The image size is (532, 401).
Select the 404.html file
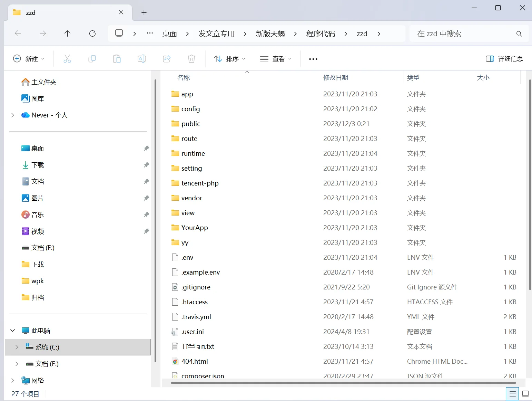pos(195,361)
